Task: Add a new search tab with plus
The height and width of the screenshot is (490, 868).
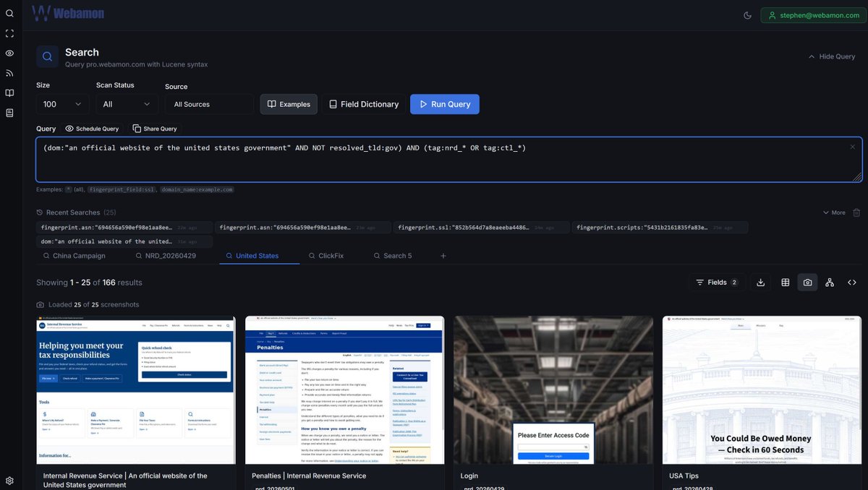Action: click(443, 256)
